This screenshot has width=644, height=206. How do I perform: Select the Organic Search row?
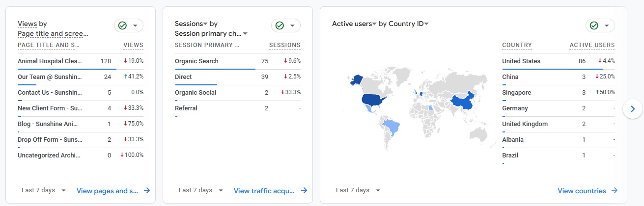click(196, 61)
